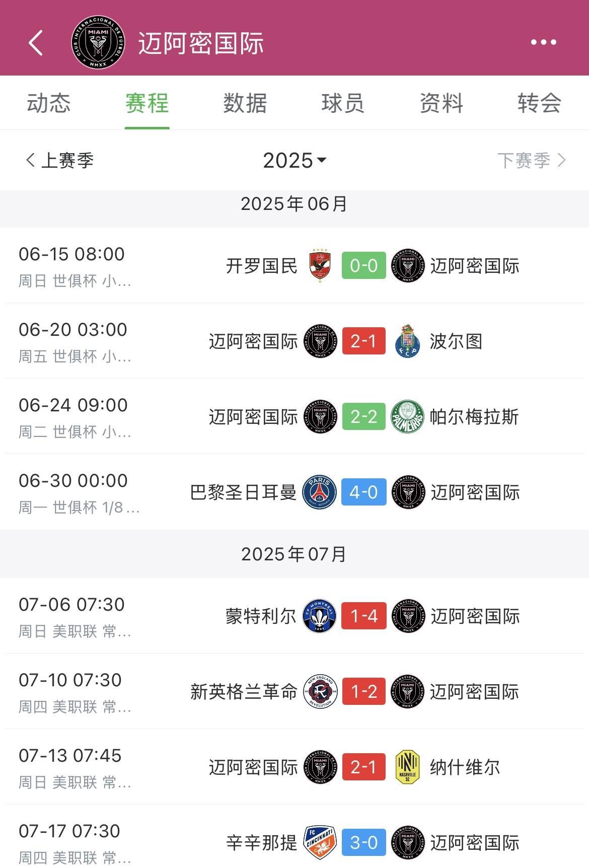Viewport: 589px width, 868px height.
Task: Tap the Inter Miami crest in header
Action: coord(98,42)
